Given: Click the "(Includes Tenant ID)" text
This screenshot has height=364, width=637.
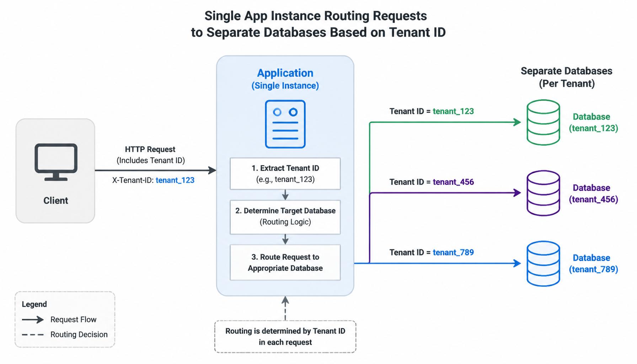Looking at the screenshot, I should pos(151,160).
